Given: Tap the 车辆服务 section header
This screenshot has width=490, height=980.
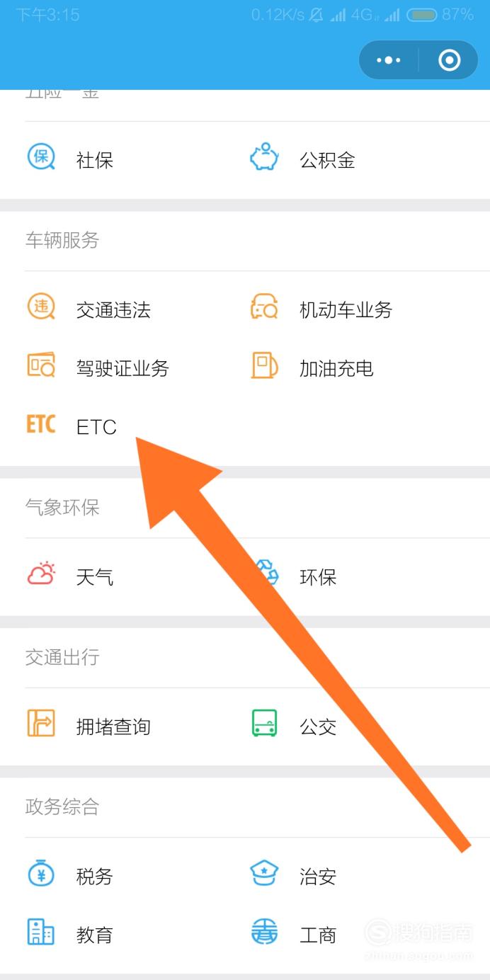Looking at the screenshot, I should (62, 241).
